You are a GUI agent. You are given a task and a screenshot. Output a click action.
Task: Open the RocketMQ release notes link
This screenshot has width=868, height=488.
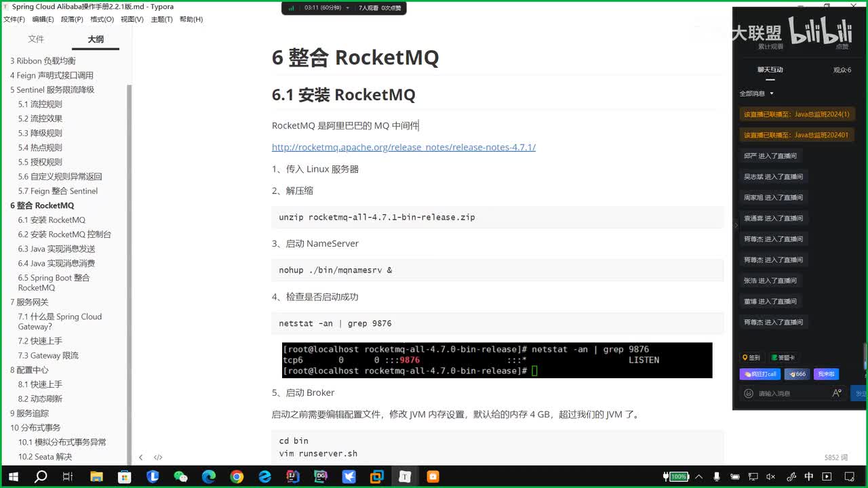coord(403,147)
